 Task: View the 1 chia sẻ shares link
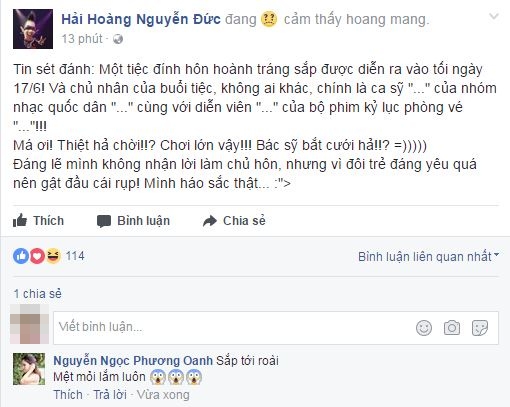pos(38,294)
